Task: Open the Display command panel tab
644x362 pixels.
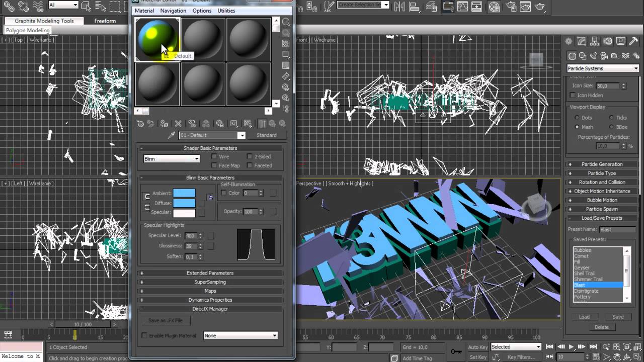Action: click(621, 42)
